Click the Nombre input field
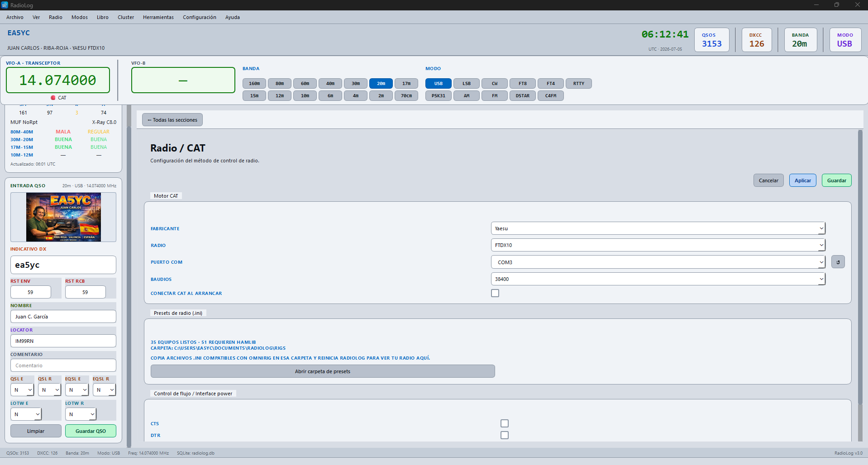 pyautogui.click(x=63, y=317)
